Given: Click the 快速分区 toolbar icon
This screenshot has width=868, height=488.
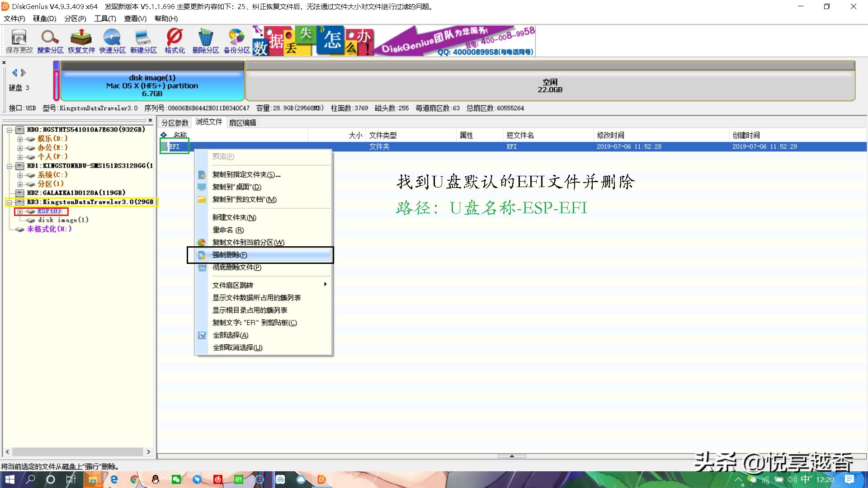Looking at the screenshot, I should 112,41.
